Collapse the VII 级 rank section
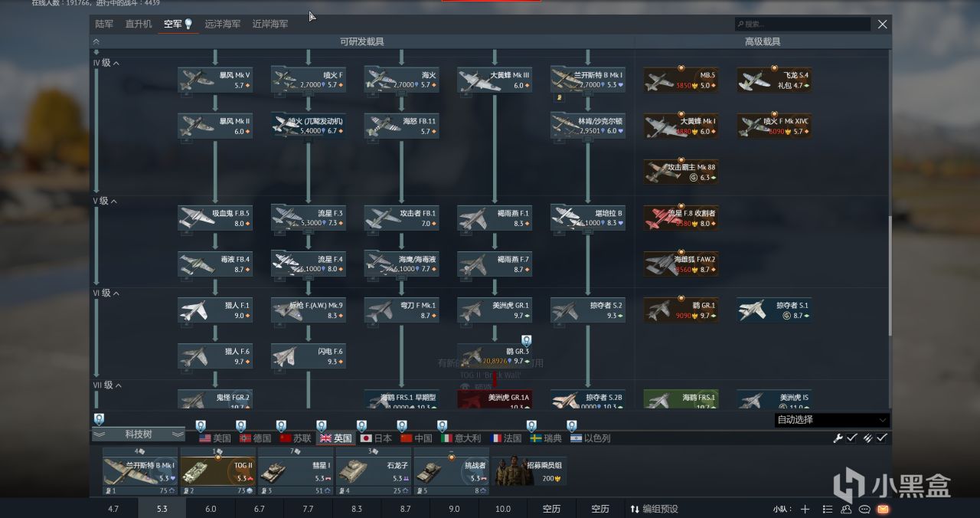 pos(108,385)
